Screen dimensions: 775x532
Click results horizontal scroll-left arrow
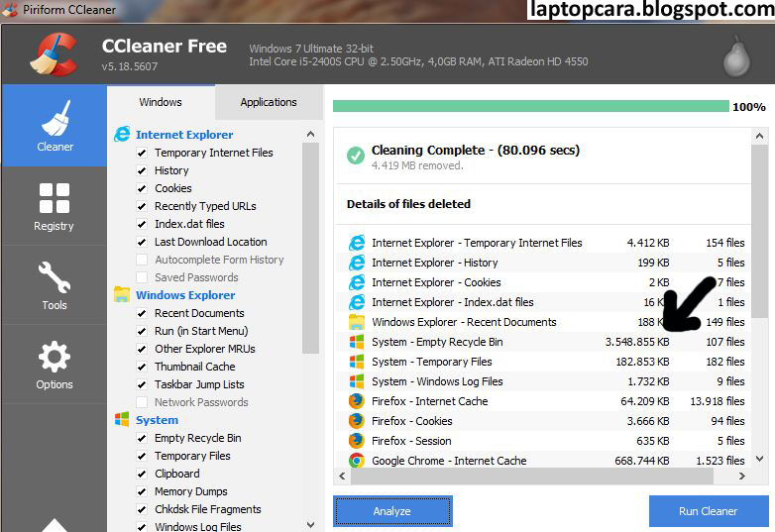pos(342,476)
